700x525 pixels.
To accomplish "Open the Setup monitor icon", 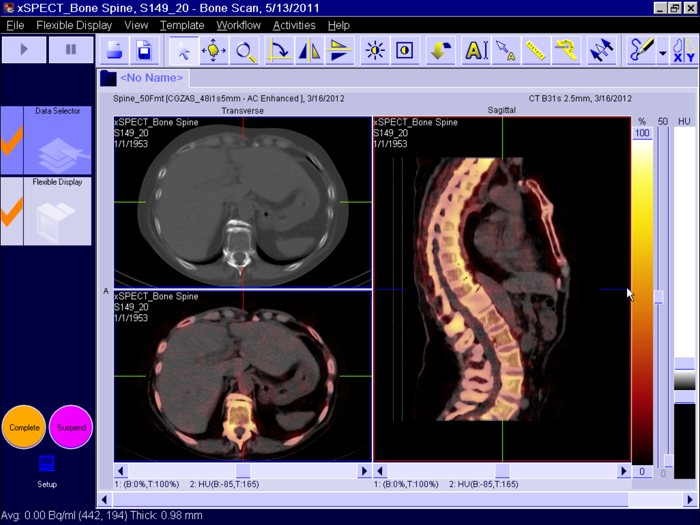I will (46, 464).
